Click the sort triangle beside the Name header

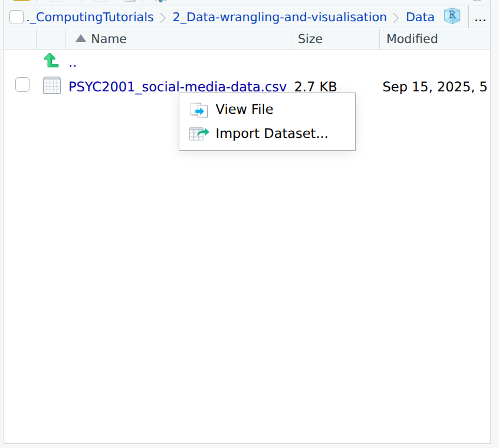pyautogui.click(x=80, y=39)
